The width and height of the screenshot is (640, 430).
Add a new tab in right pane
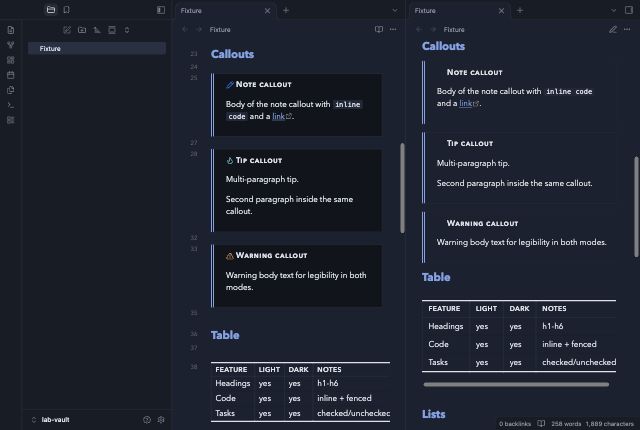(x=520, y=11)
